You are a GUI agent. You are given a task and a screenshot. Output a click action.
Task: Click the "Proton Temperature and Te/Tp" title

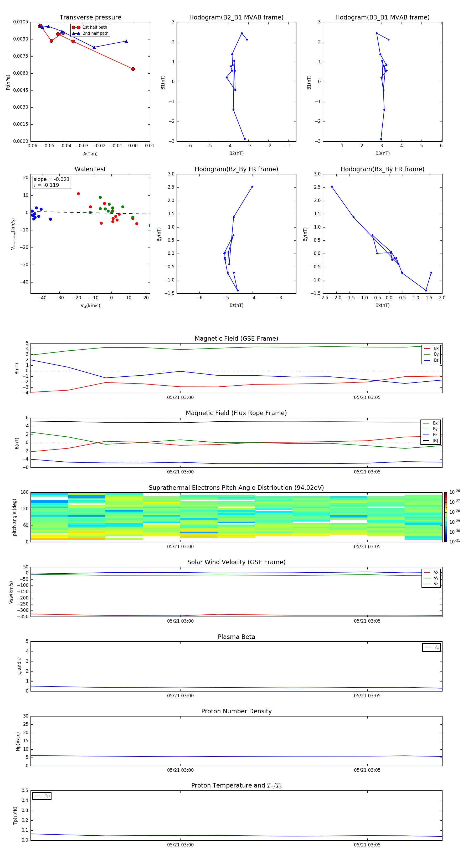click(236, 786)
